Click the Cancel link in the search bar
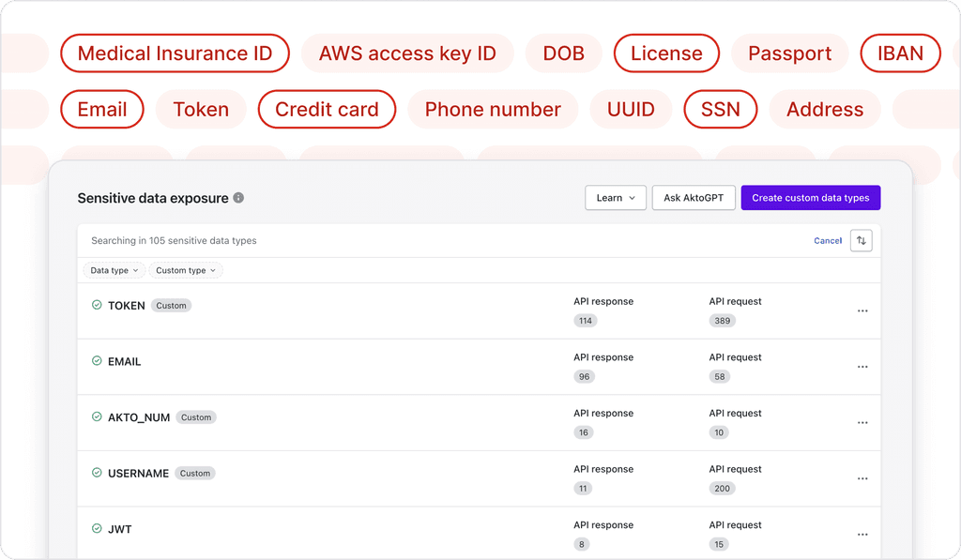Screen dimensions: 961x560 pyautogui.click(x=828, y=240)
